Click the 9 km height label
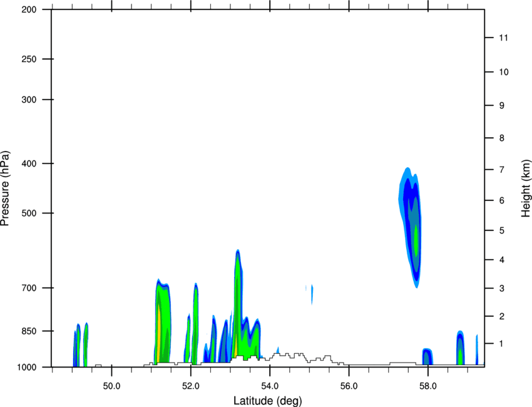The width and height of the screenshot is (532, 407). pyautogui.click(x=502, y=106)
